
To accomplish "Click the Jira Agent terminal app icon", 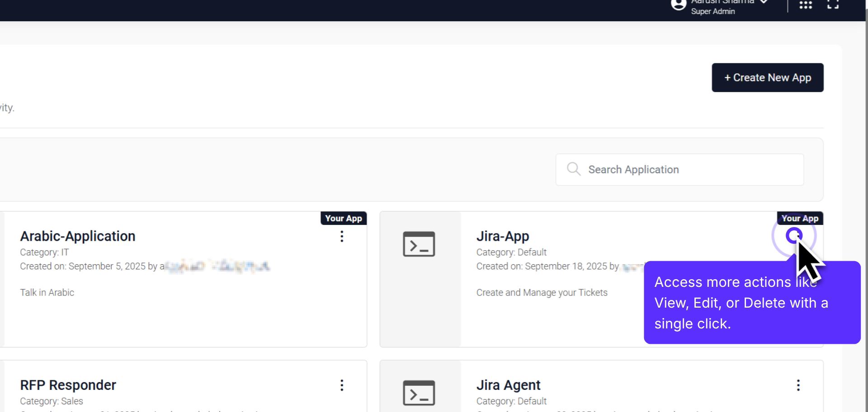I will click(x=418, y=392).
